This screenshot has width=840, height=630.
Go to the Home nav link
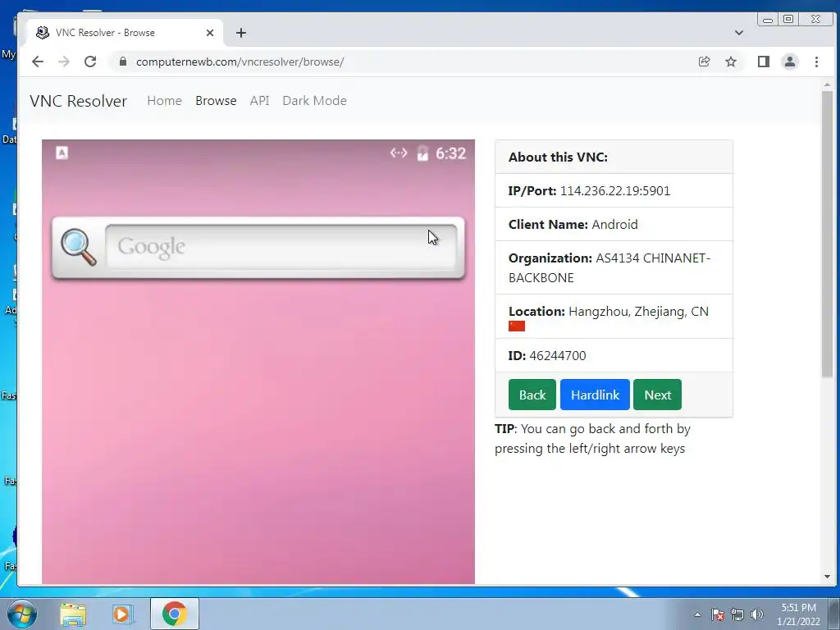click(x=164, y=101)
